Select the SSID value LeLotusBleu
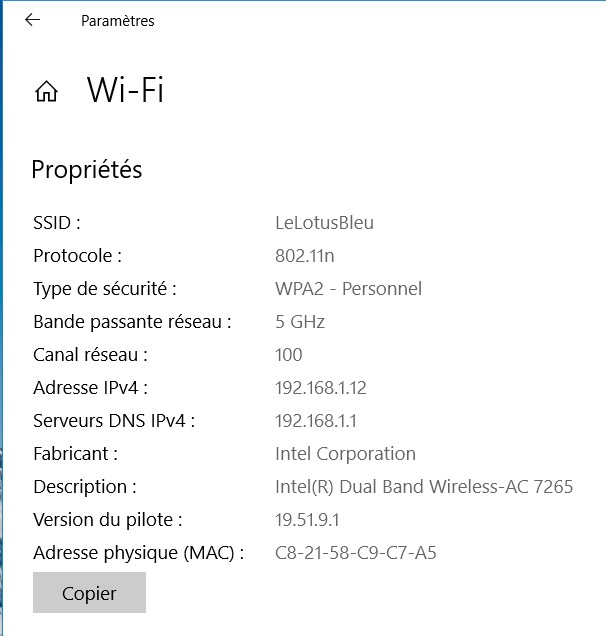Image resolution: width=606 pixels, height=636 pixels. point(324,223)
